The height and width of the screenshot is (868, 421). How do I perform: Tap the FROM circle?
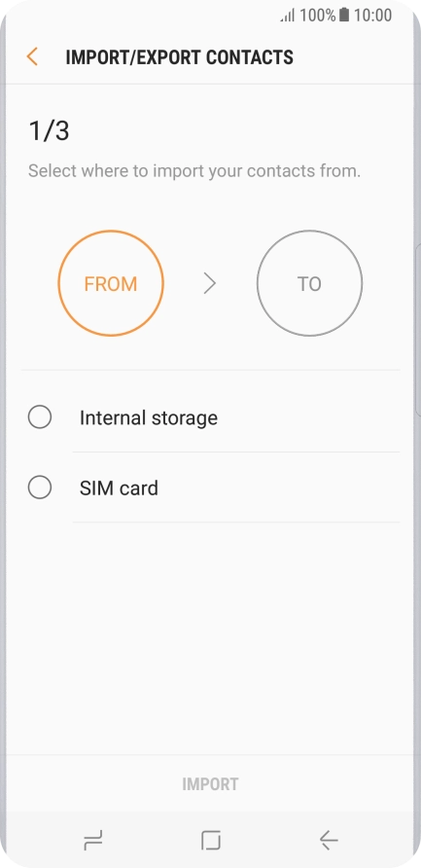(x=111, y=283)
